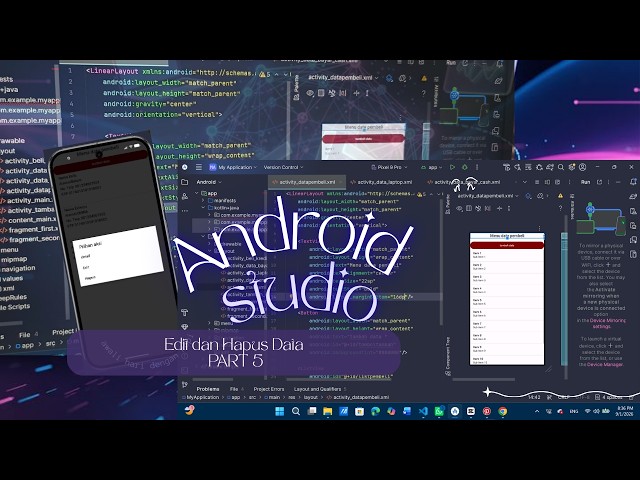640x480 pixels.
Task: Open the design surface help question mark
Action: point(560,208)
